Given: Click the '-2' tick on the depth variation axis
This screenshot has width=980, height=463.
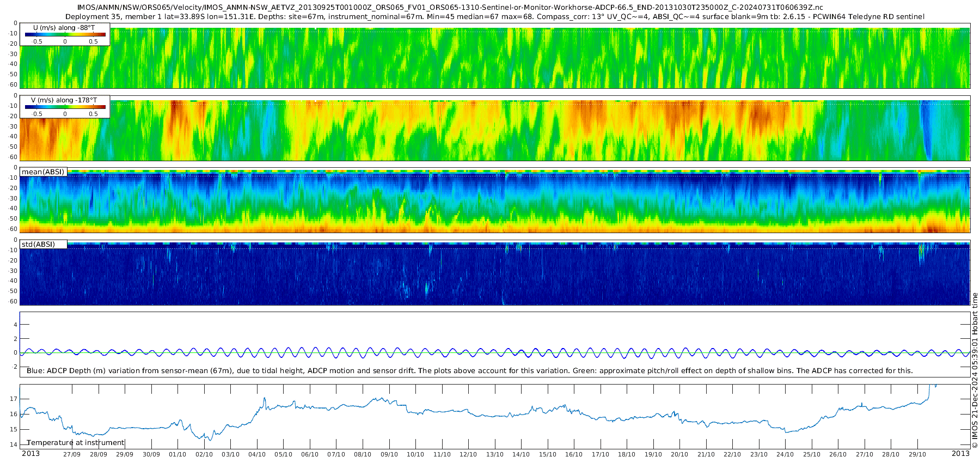Looking at the screenshot, I should coord(14,367).
